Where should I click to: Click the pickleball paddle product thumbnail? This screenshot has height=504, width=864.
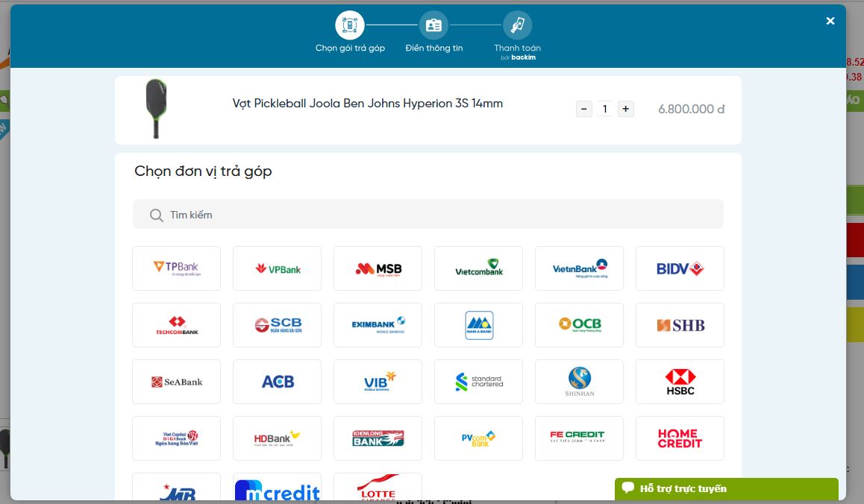[x=156, y=109]
